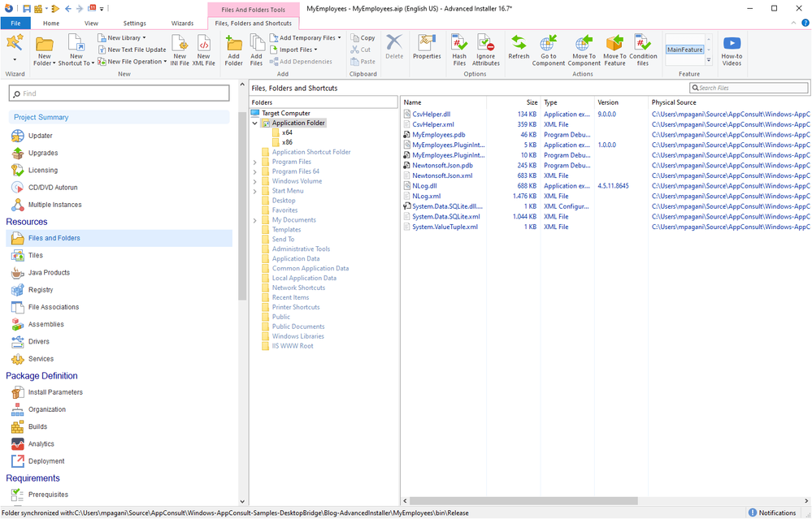Image resolution: width=812 pixels, height=519 pixels.
Task: Open the File menu tab
Action: [x=15, y=24]
